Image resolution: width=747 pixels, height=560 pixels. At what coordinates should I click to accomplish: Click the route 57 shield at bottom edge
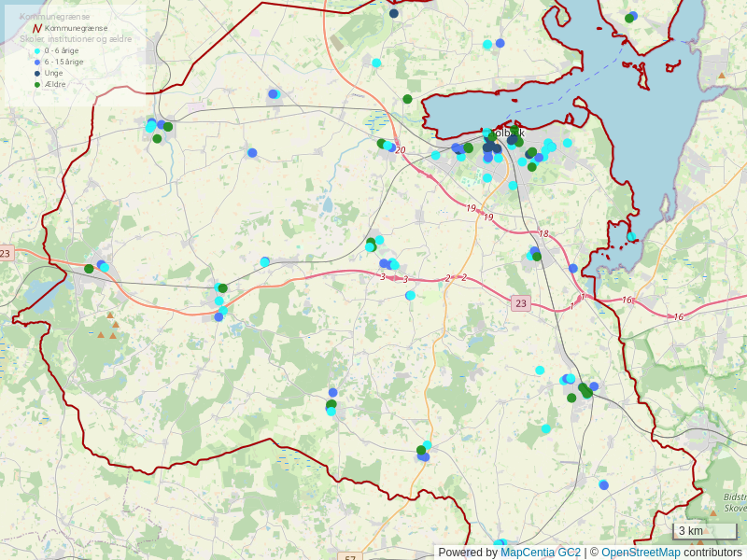pos(350,557)
